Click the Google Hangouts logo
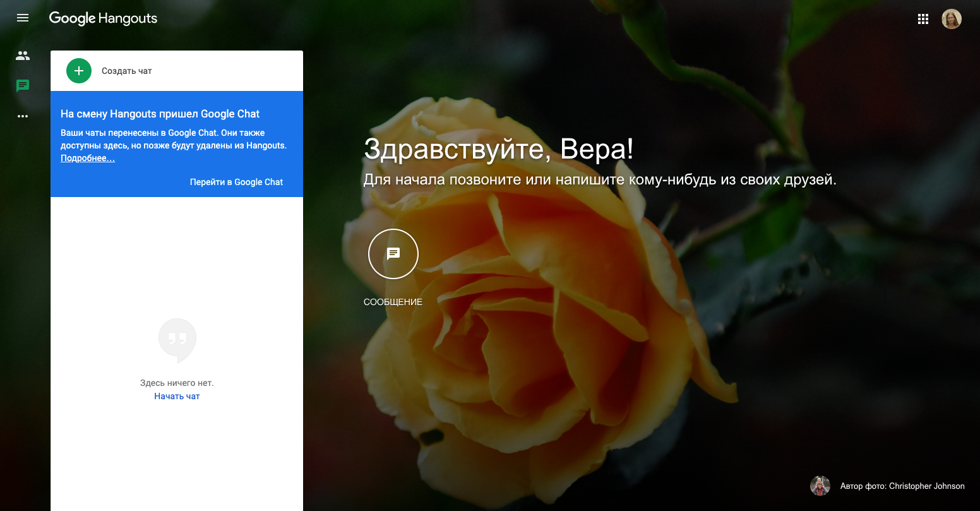The height and width of the screenshot is (511, 980). (104, 18)
